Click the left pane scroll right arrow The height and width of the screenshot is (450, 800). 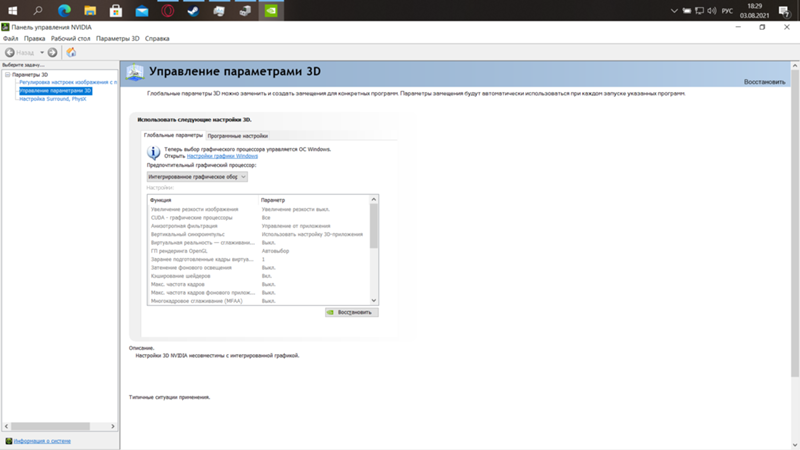click(113, 426)
